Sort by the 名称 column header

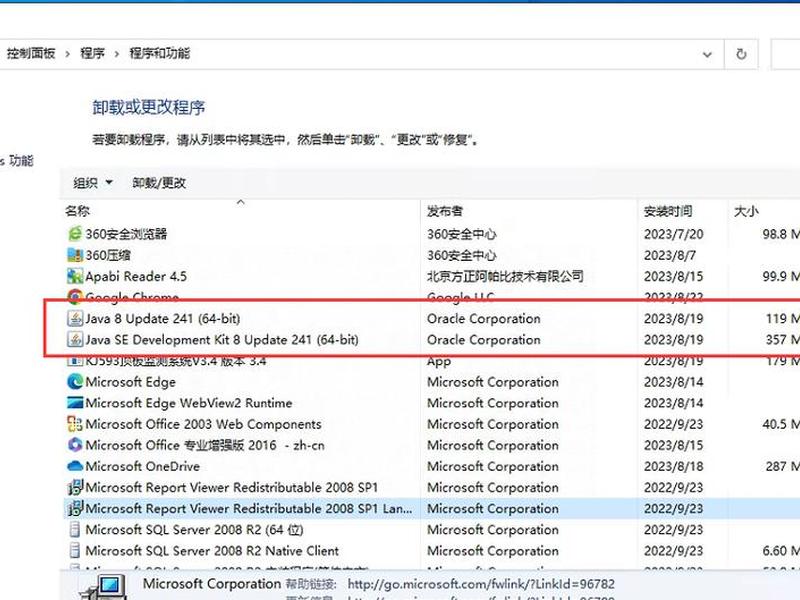[78, 211]
